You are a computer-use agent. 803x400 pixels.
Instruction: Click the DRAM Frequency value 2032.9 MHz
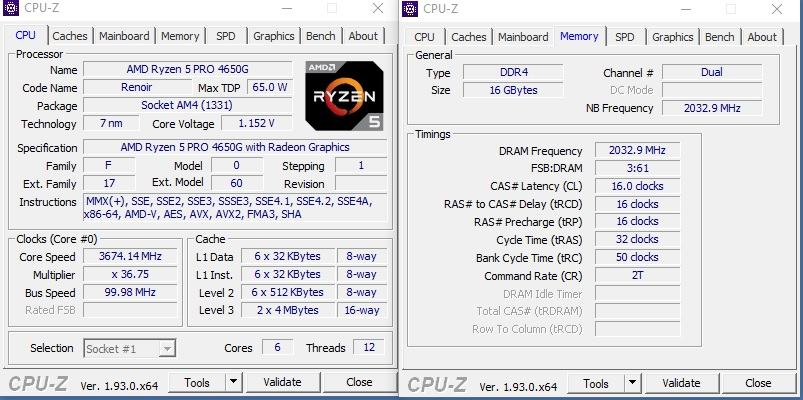tap(638, 150)
